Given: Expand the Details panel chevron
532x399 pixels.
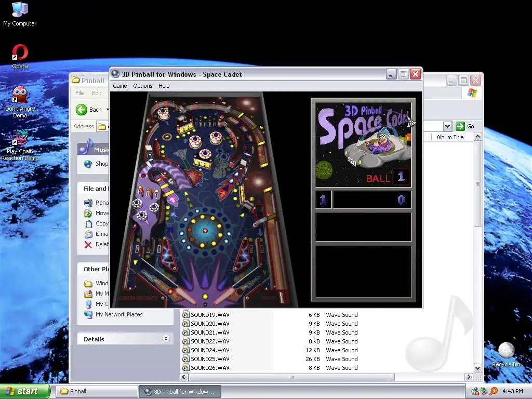Looking at the screenshot, I should pos(166,339).
